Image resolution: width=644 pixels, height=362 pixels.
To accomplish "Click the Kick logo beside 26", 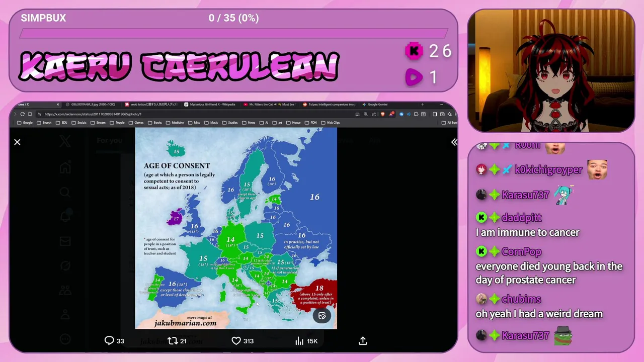I will click(x=415, y=51).
